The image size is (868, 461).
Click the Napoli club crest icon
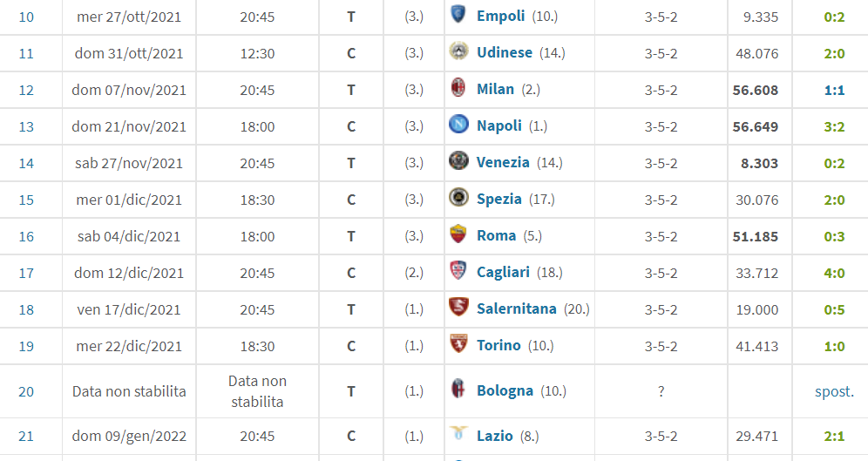[x=458, y=124]
